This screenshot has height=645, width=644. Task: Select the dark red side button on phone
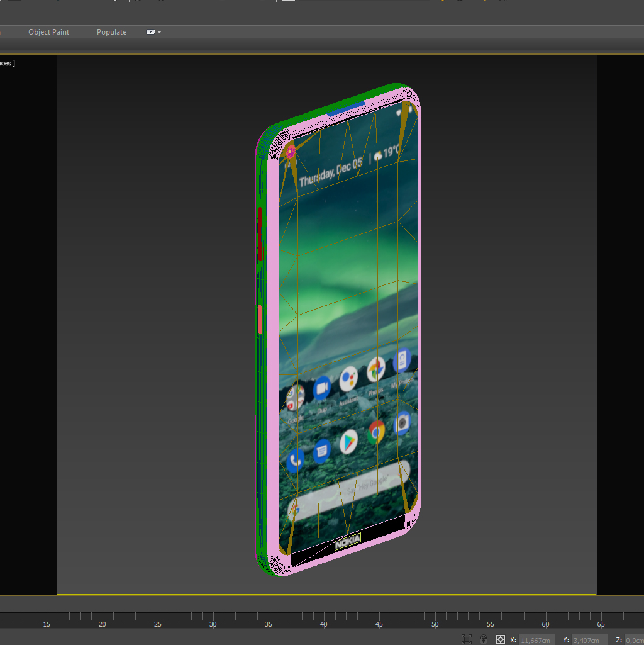[x=260, y=233]
